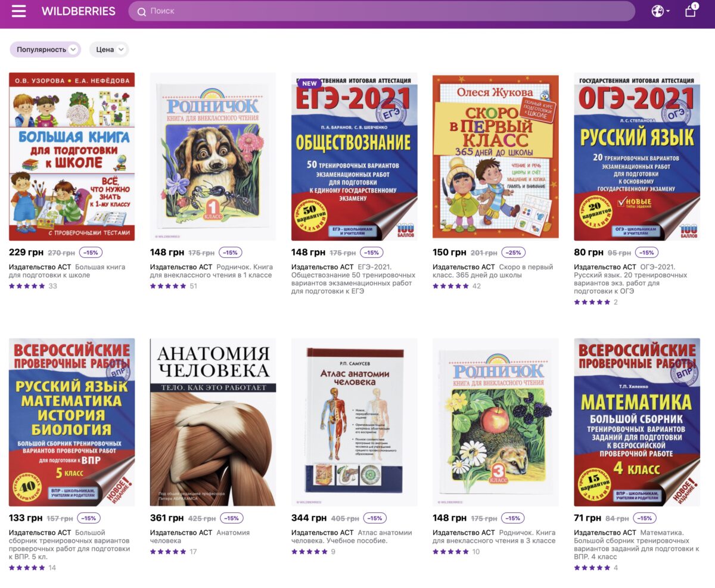Expand the Цена sort dropdown

point(109,49)
